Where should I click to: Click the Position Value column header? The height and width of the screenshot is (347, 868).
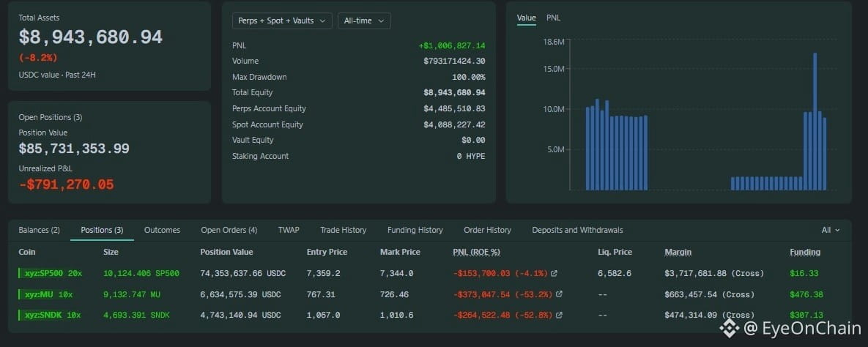tap(226, 253)
